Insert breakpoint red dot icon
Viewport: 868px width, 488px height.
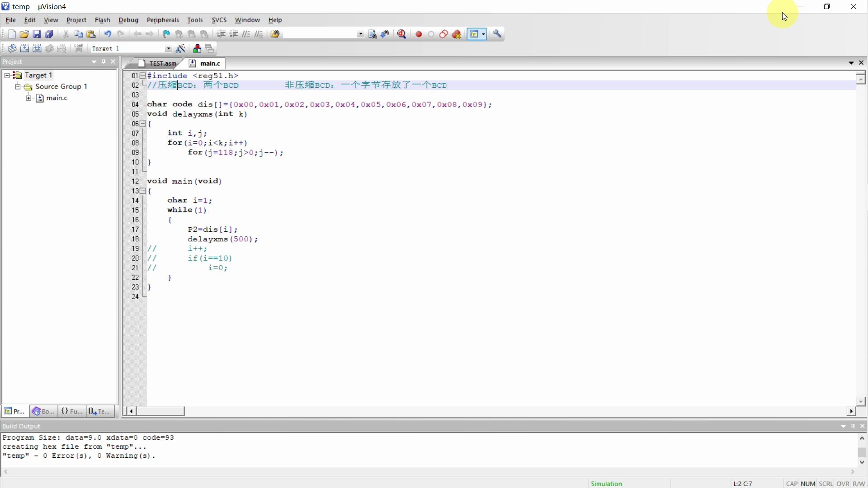coord(419,34)
